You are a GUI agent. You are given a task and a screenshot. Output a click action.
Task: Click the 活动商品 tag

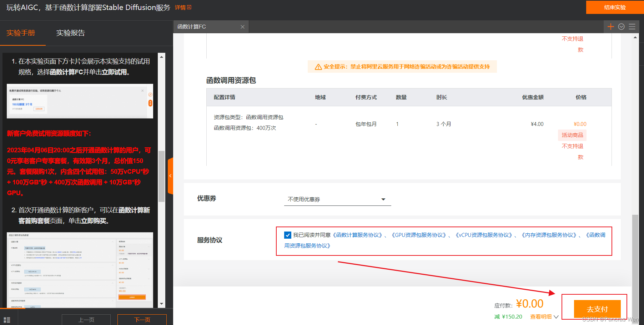(572, 135)
